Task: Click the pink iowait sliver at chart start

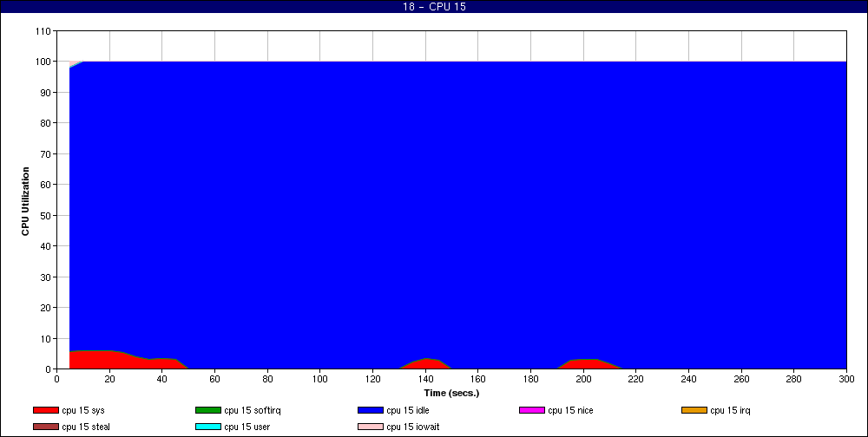Action: 74,63
